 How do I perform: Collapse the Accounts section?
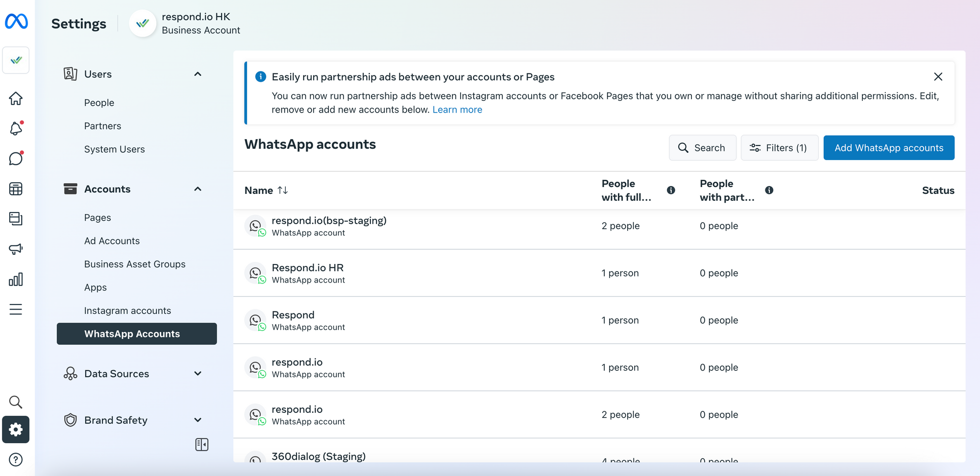tap(197, 189)
